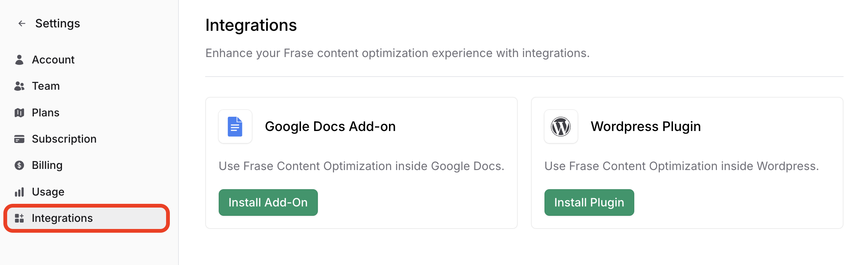868x265 pixels.
Task: Click the Billing dollar icon
Action: coord(19,166)
